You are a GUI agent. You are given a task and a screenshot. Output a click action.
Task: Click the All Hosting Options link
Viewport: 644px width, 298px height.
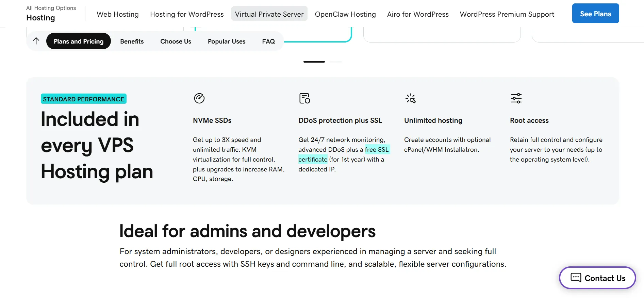click(x=51, y=8)
